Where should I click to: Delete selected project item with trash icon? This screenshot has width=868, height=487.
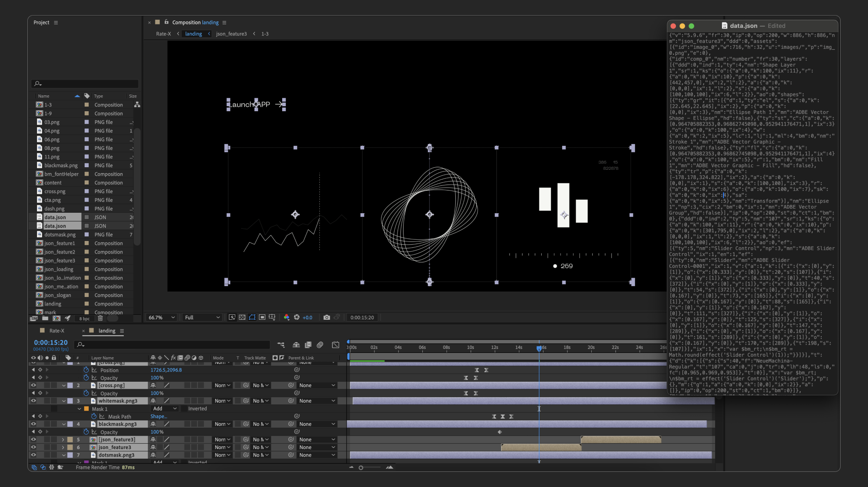pos(100,318)
